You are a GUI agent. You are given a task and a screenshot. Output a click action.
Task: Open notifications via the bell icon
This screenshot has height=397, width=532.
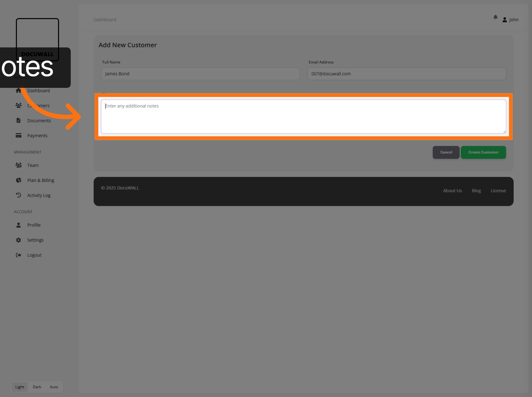click(x=495, y=17)
